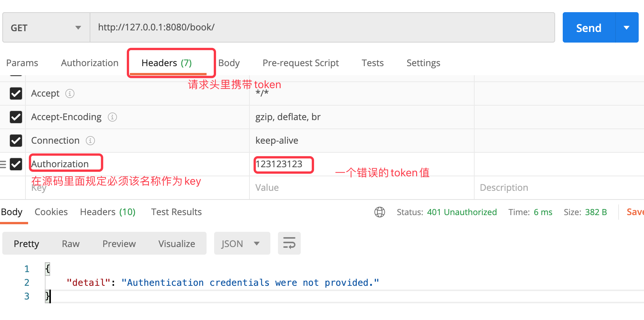Image resolution: width=644 pixels, height=320 pixels.
Task: Click the info icon next to Connection
Action: (90, 141)
